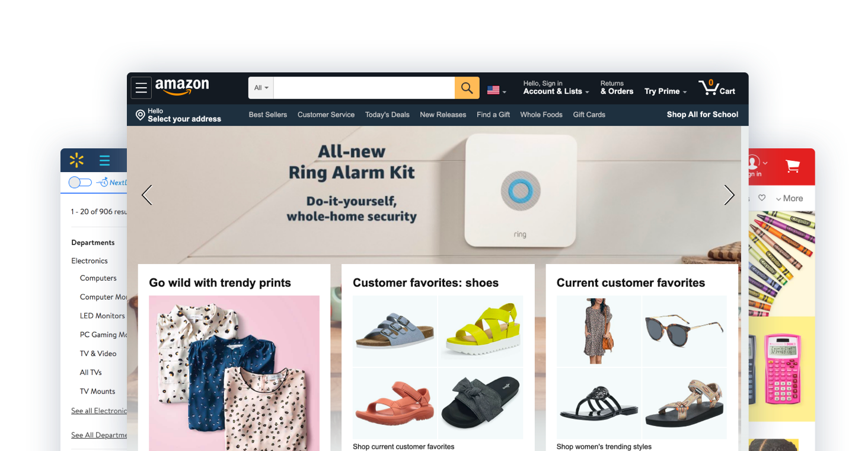Open the Amazon hamburger menu

pyautogui.click(x=141, y=88)
